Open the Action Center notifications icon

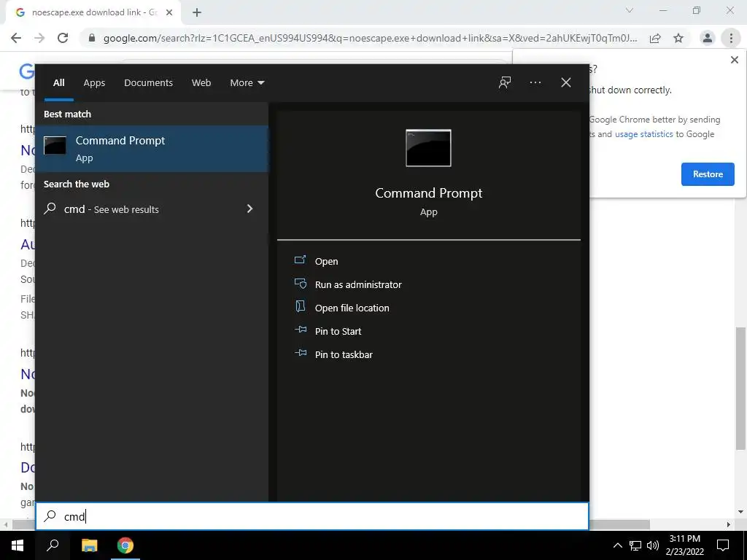pos(723,545)
